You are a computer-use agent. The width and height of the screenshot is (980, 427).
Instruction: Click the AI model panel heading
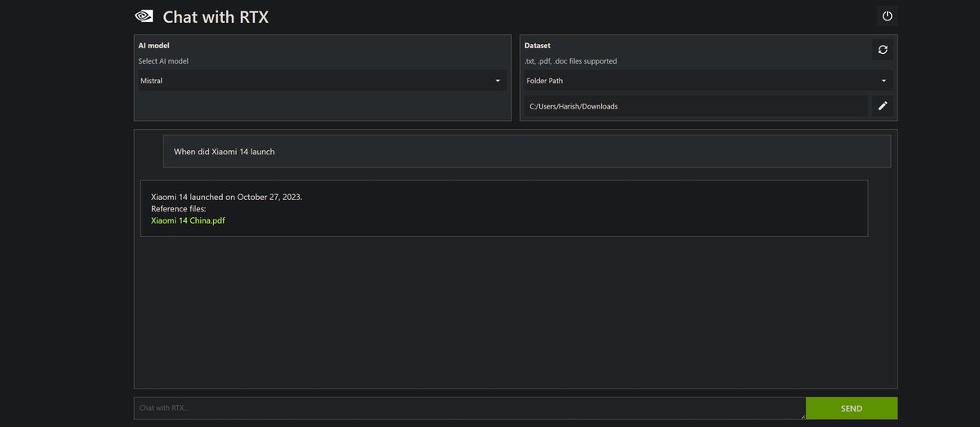coord(154,46)
